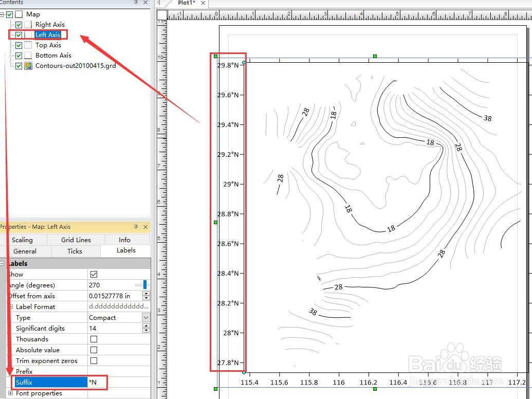Image resolution: width=532 pixels, height=399 pixels.
Task: Pin the Properties panel
Action: (x=136, y=227)
